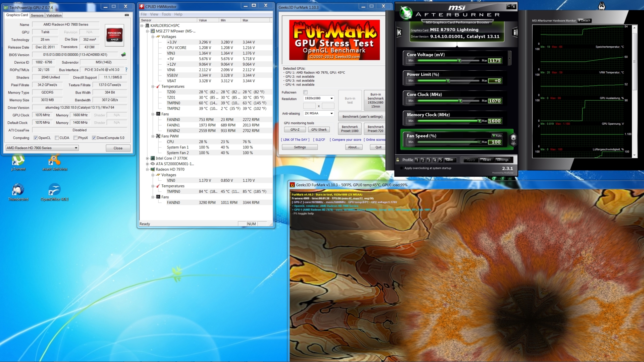Screen dimensions: 644x362
Task: Open the Tools menu in HWMonitor
Action: point(166,14)
